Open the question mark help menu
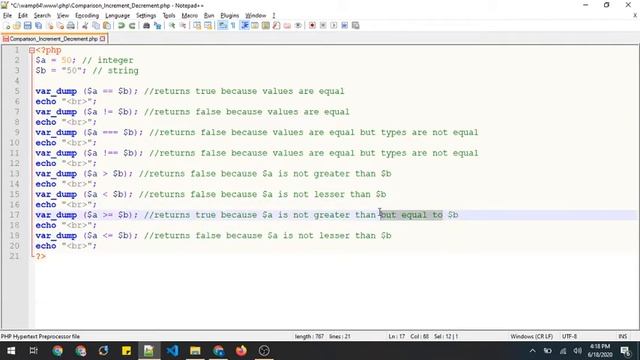Image resolution: width=640 pixels, height=360 pixels. click(274, 16)
